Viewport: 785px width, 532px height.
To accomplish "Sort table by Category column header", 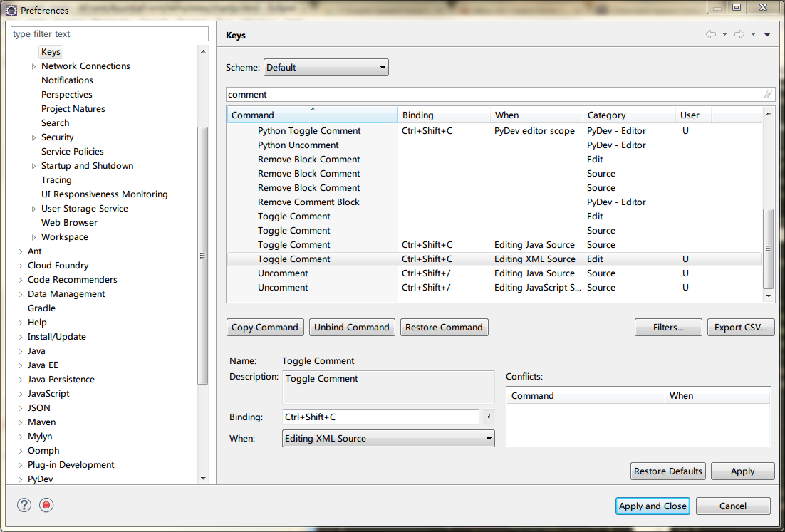I will coord(629,115).
